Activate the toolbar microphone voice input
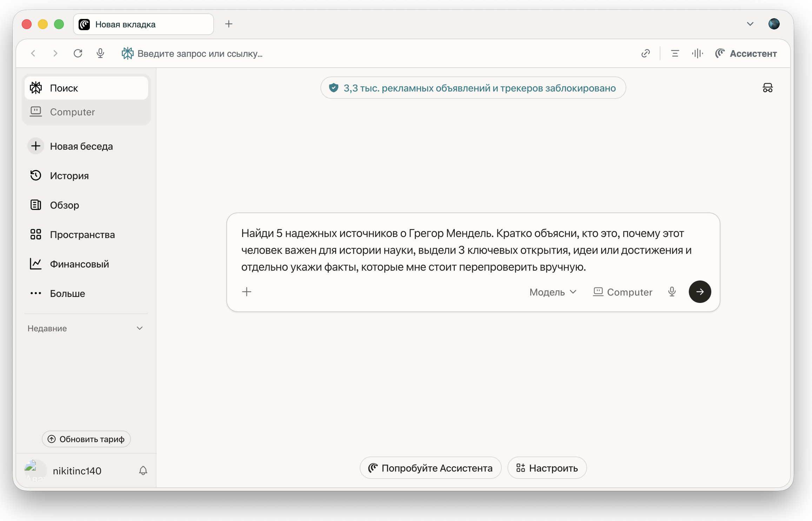The width and height of the screenshot is (812, 521). pyautogui.click(x=100, y=53)
